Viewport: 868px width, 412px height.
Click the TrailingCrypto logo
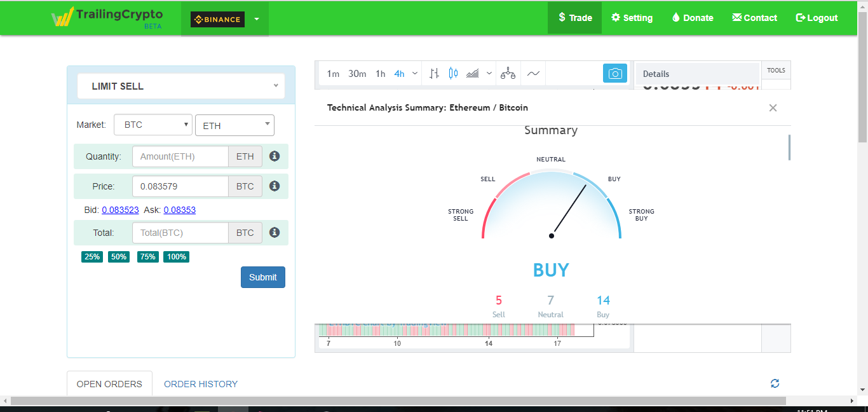point(107,17)
